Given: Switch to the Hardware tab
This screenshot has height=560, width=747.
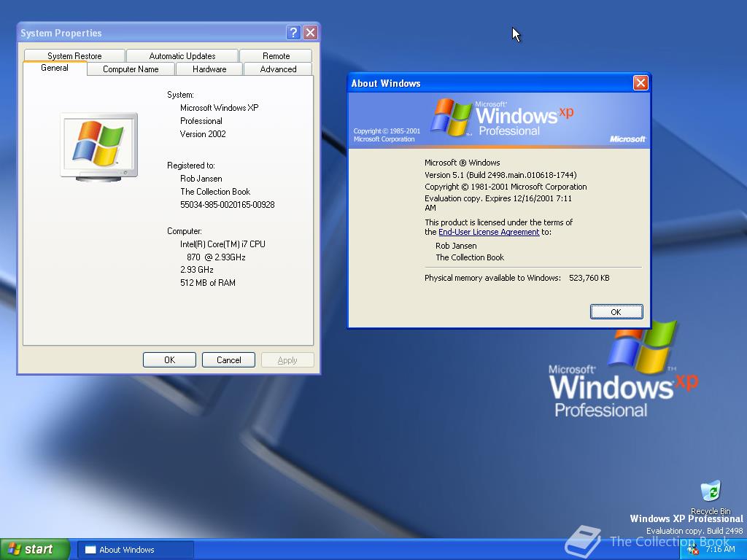Looking at the screenshot, I should point(209,69).
